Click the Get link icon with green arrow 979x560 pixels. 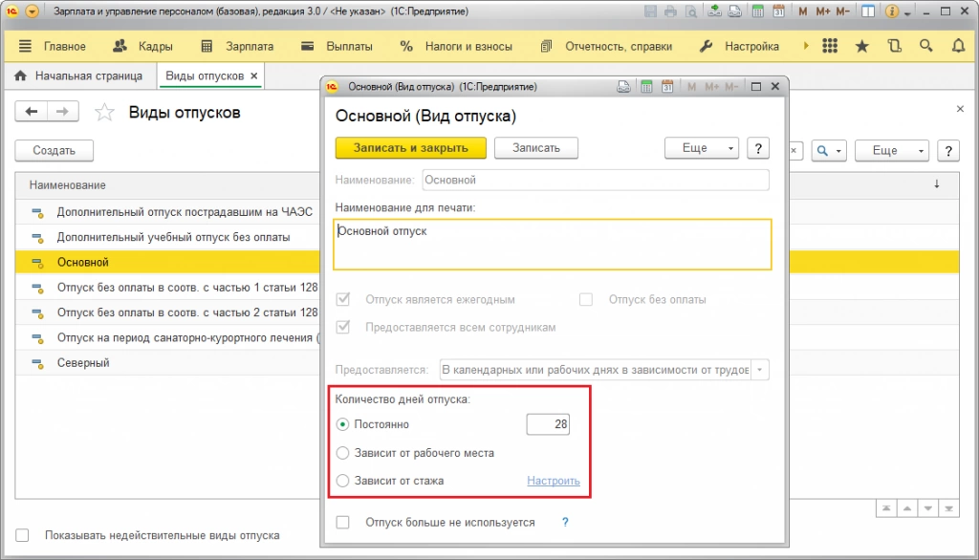[x=715, y=11]
